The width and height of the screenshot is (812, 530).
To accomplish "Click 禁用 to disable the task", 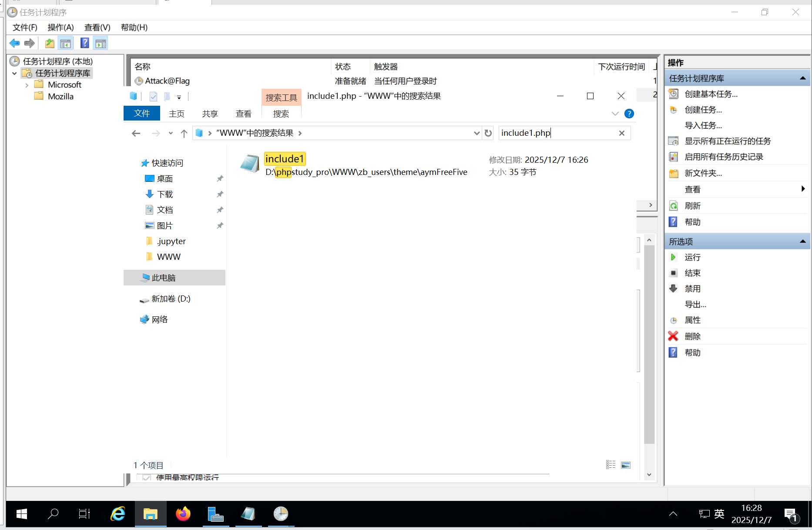I will point(692,288).
